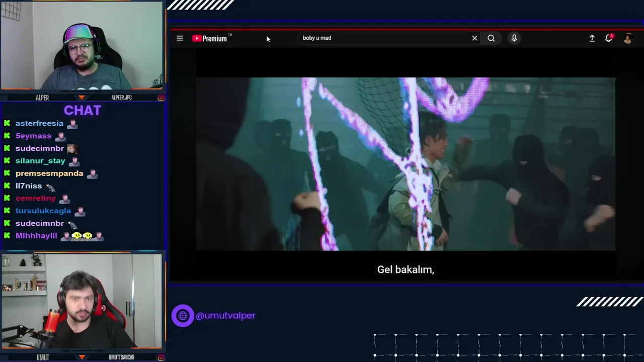Click chat username premsesmpanda
Image resolution: width=644 pixels, height=362 pixels.
tap(49, 173)
